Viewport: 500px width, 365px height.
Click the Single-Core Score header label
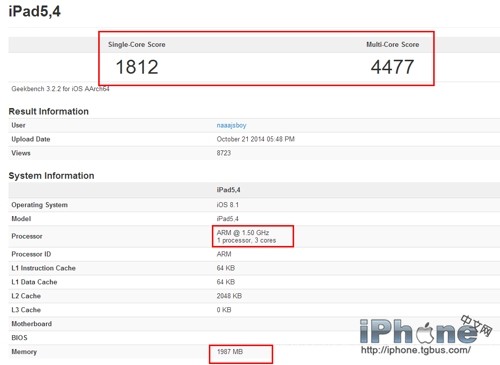[137, 44]
